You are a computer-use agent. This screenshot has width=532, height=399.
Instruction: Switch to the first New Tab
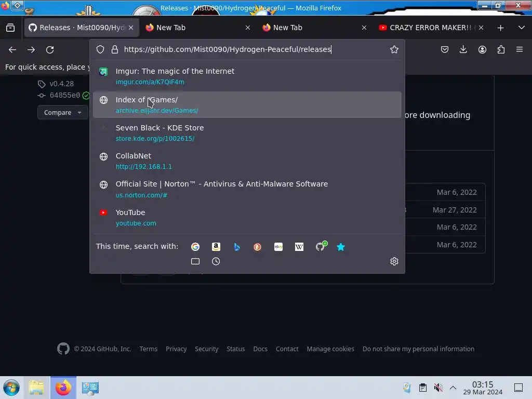[x=198, y=28]
